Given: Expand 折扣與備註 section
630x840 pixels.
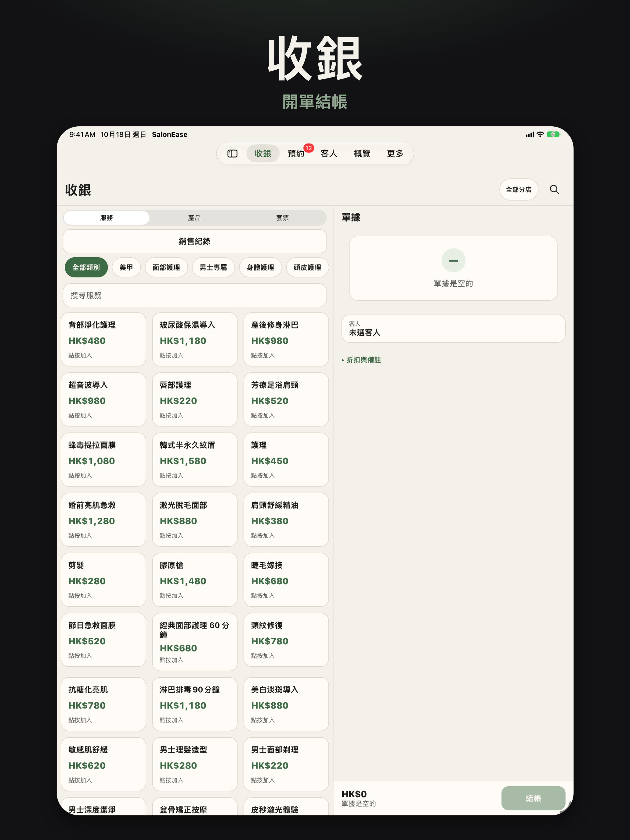Looking at the screenshot, I should 361,360.
